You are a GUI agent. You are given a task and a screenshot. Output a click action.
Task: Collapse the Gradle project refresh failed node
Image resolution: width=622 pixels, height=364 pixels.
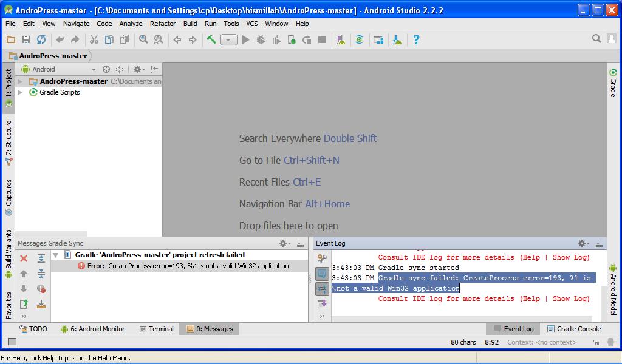(x=56, y=255)
